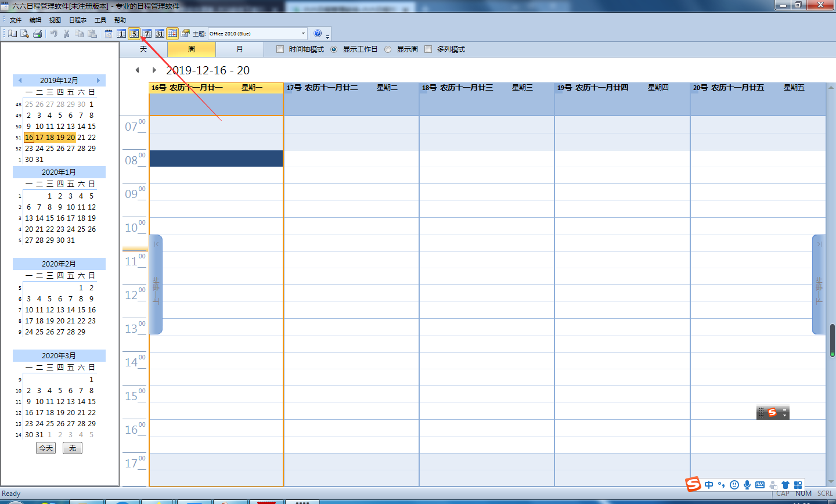Open the 日程表 menu
This screenshot has height=504, width=836.
78,20
